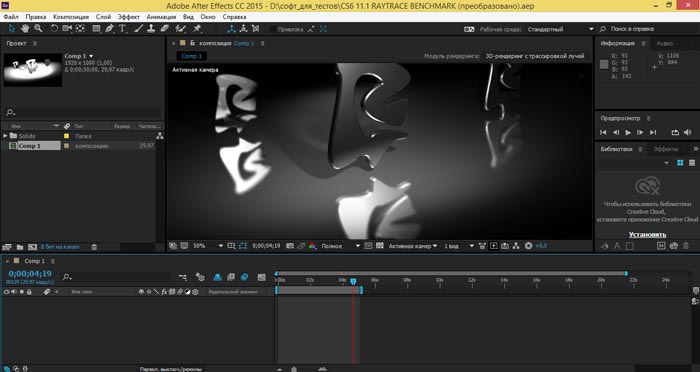Toggle Draft 3D in timeline

(x=200, y=277)
